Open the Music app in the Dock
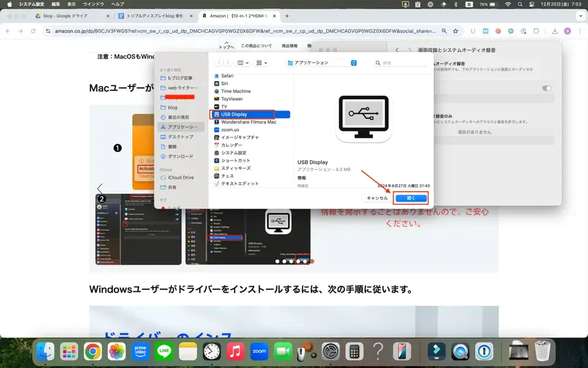 point(235,352)
